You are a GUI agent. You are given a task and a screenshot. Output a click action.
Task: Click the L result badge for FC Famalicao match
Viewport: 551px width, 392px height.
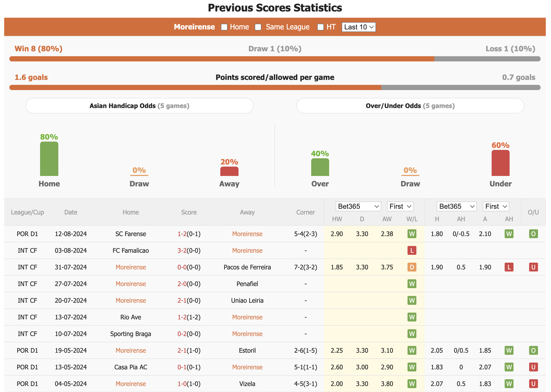pyautogui.click(x=412, y=250)
